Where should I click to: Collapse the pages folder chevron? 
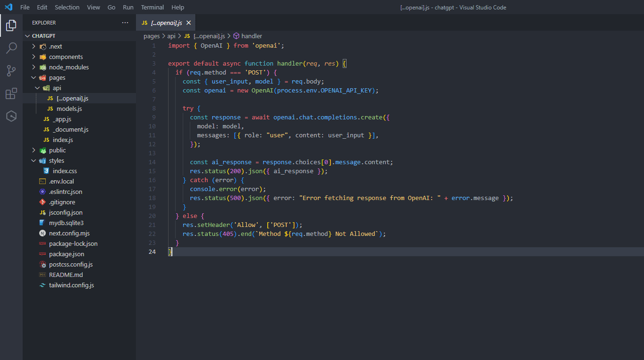pyautogui.click(x=34, y=77)
